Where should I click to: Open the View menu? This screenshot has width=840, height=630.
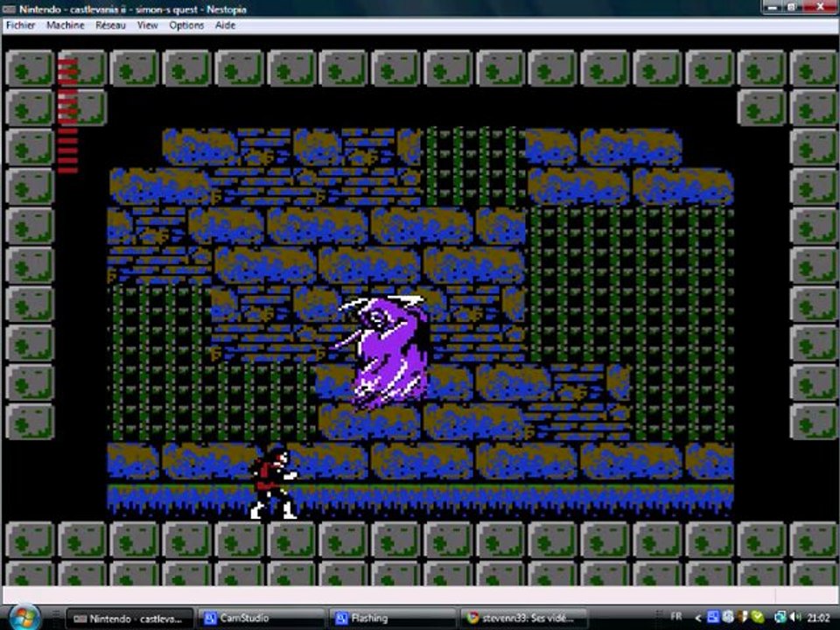147,25
